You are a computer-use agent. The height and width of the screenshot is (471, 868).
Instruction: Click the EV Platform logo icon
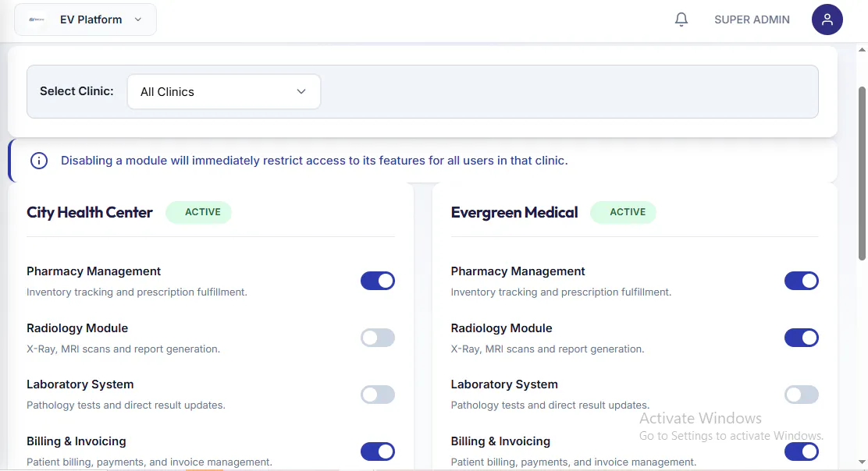point(37,19)
